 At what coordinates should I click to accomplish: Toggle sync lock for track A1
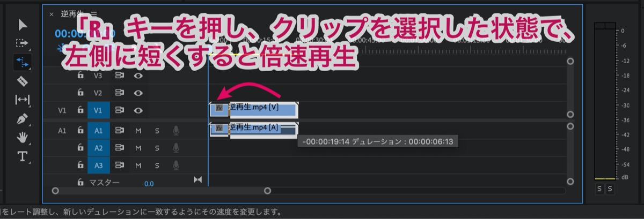pyautogui.click(x=120, y=130)
